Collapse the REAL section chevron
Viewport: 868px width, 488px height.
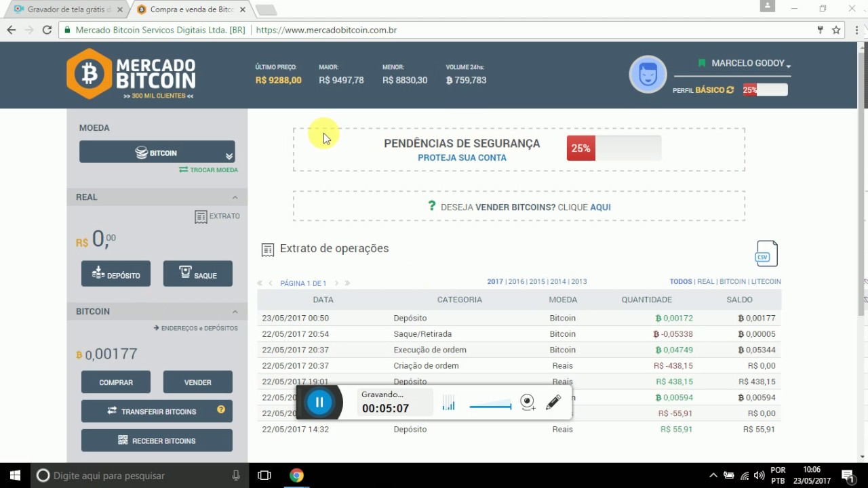235,197
